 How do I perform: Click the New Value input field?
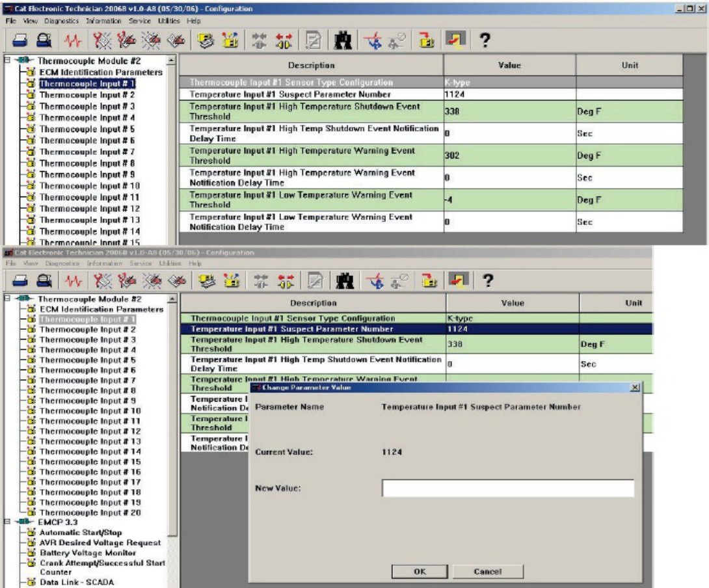click(508, 488)
